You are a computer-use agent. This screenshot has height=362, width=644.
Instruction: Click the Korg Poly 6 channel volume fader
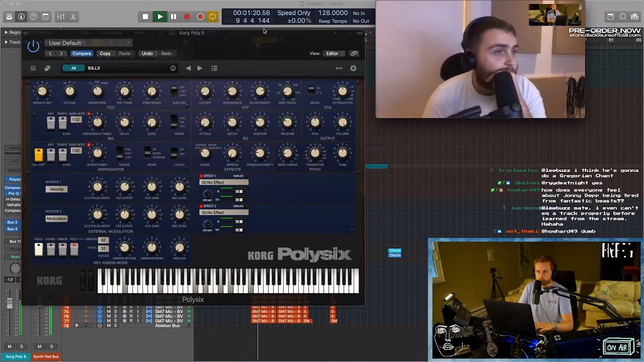coord(9,304)
